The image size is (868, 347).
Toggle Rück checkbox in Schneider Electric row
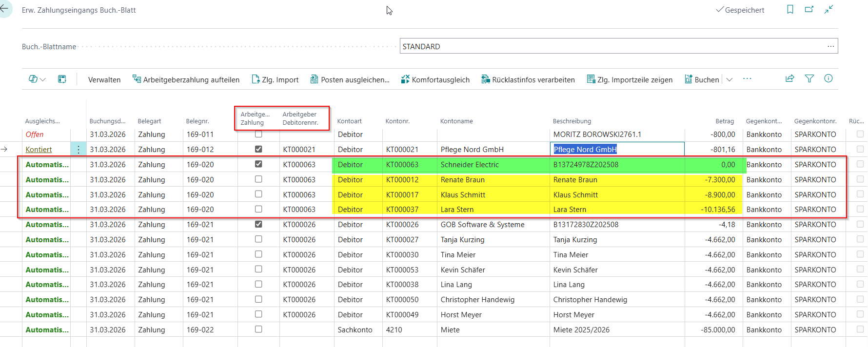[860, 164]
